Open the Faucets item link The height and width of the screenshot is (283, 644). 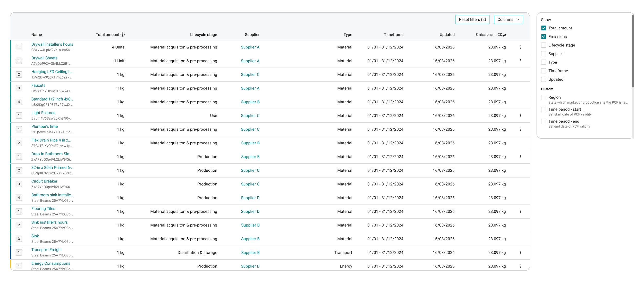pos(38,85)
